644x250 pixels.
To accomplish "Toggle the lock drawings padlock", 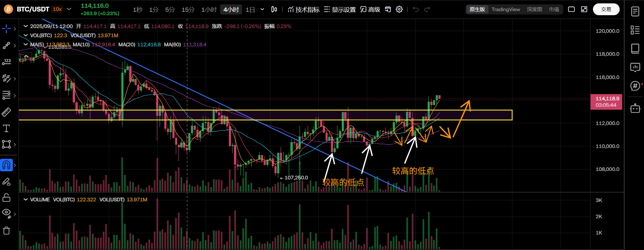I will coord(6,198).
